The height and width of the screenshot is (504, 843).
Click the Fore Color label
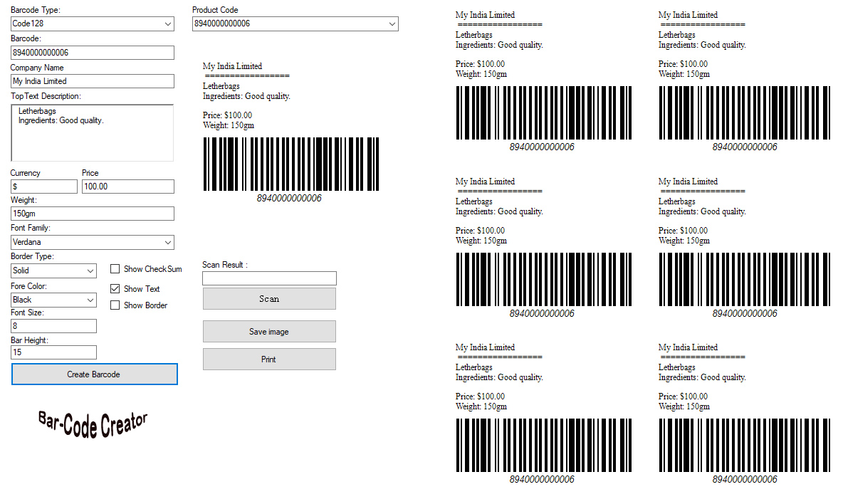(x=29, y=286)
